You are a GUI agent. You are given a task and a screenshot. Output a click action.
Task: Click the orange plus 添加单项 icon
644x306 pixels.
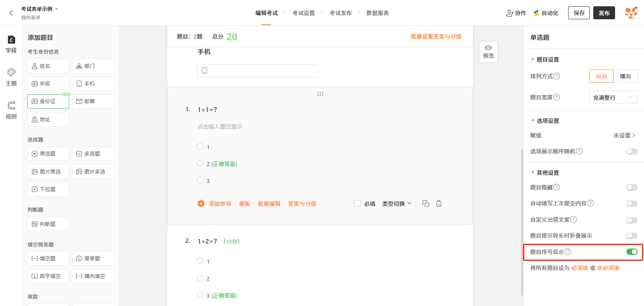pos(201,204)
